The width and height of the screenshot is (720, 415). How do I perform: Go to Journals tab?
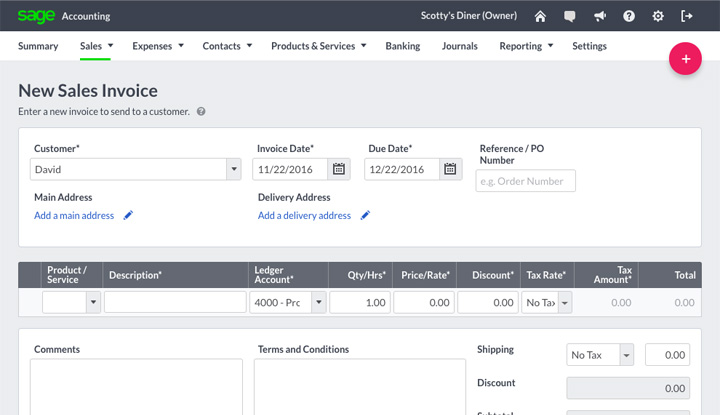point(460,46)
